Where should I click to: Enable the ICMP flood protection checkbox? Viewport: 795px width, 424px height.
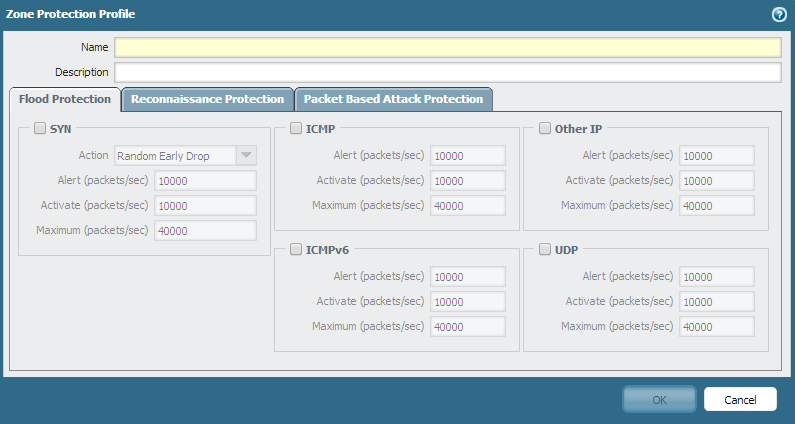click(x=296, y=128)
